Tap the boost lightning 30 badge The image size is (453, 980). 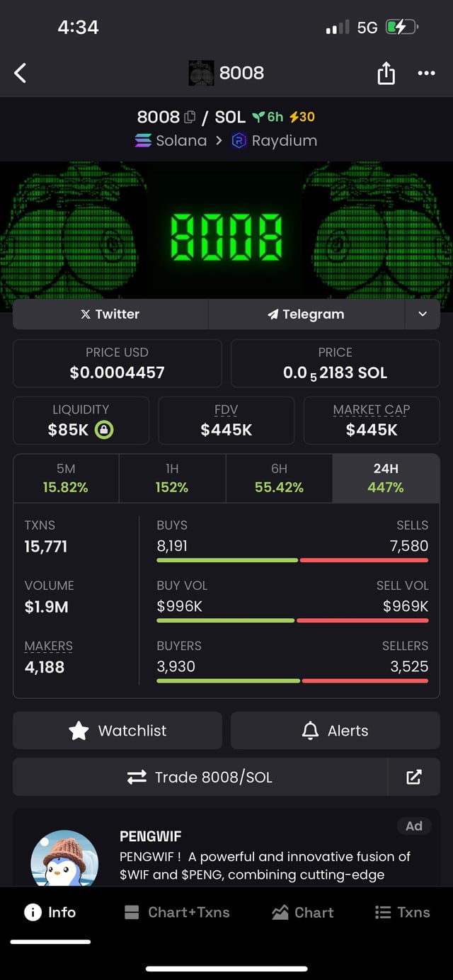coord(302,118)
